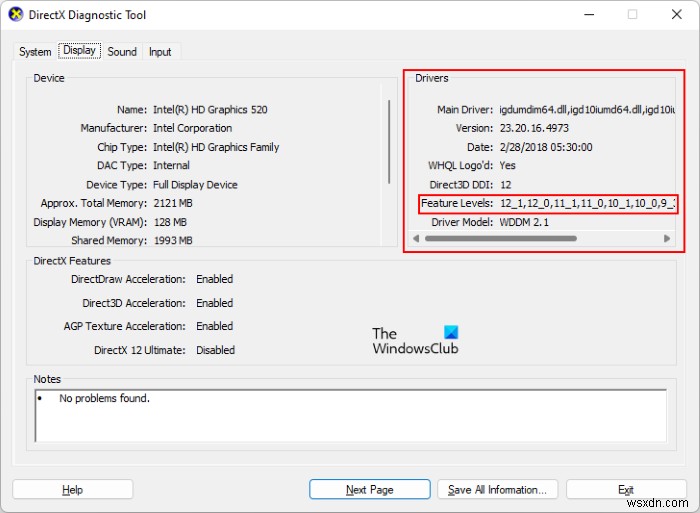This screenshot has width=700, height=513.
Task: Click the Next Page button
Action: pyautogui.click(x=370, y=490)
